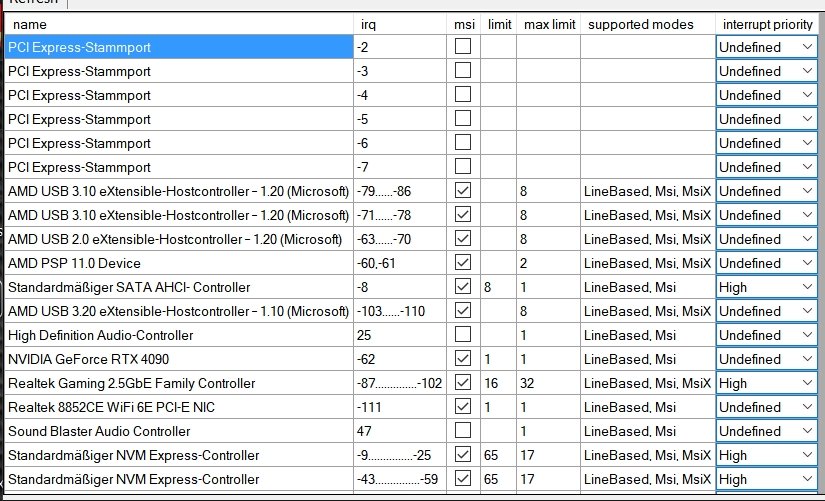The width and height of the screenshot is (825, 501).
Task: Open priority dropdown for AMD USB 3.10 irq -71...-78
Action: (767, 215)
